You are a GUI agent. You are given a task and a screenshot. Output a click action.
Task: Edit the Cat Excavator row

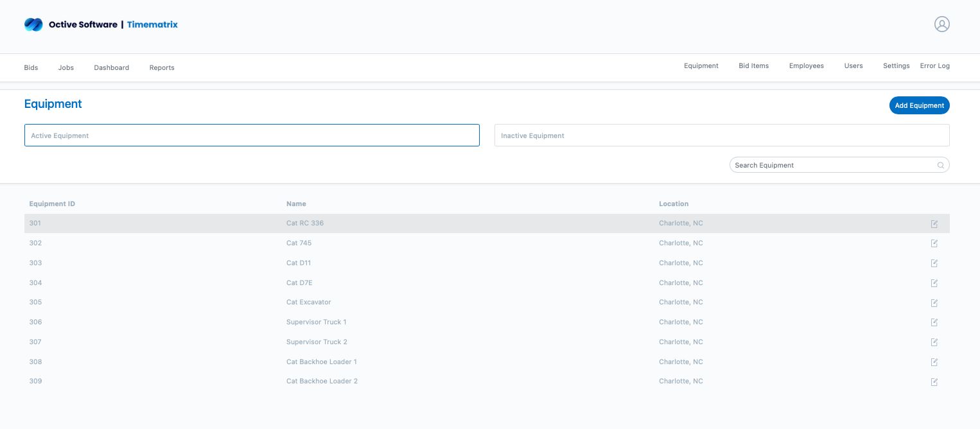(934, 302)
